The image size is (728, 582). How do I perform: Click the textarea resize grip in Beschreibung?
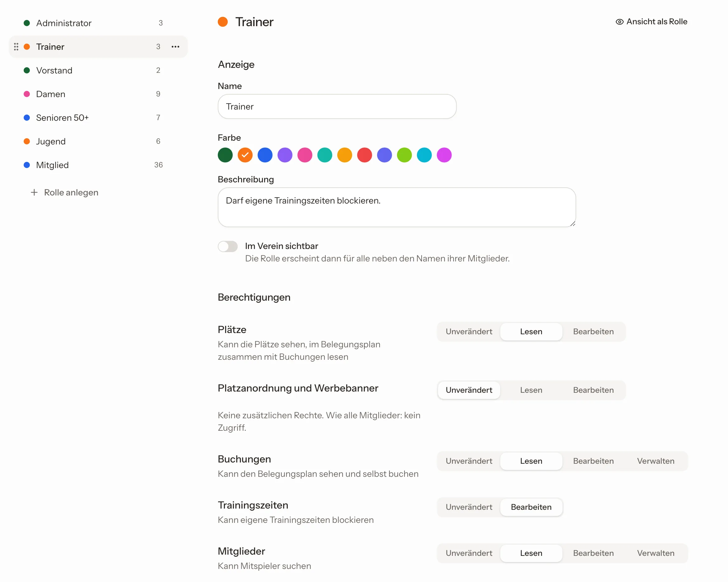(x=572, y=223)
